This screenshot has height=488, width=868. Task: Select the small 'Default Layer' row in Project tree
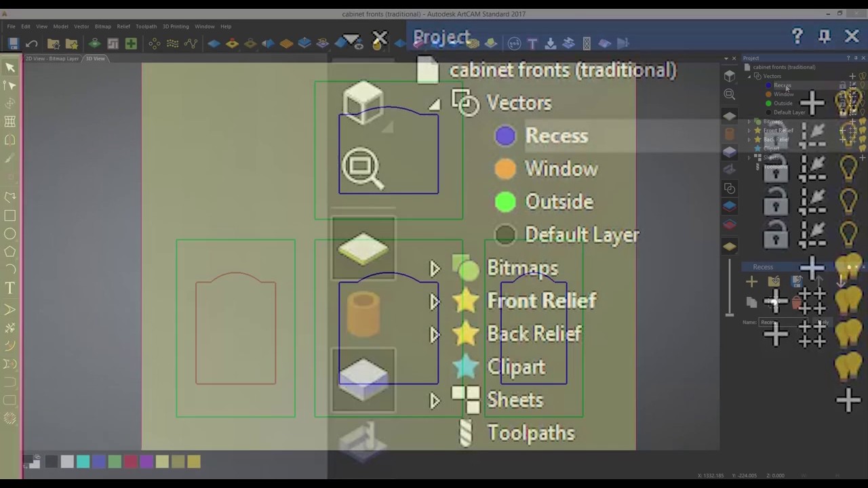coord(789,113)
